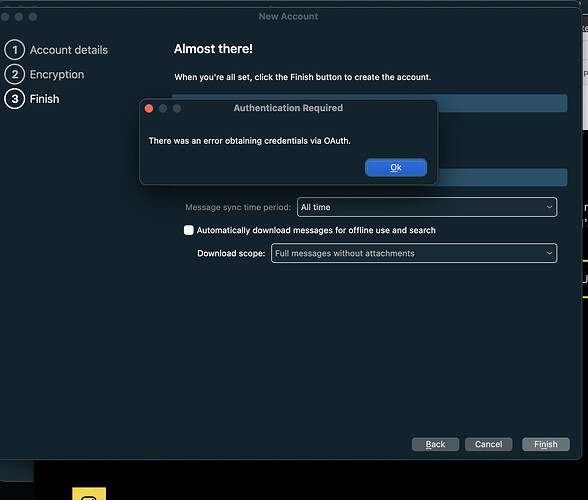The image size is (588, 500).
Task: Click the step 3 circle icon
Action: [15, 99]
